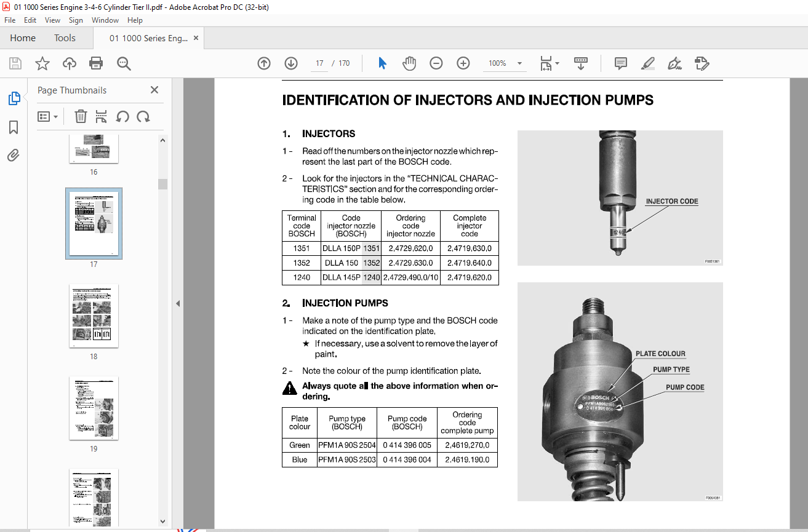
Task: Zoom out with the minus button
Action: click(436, 63)
